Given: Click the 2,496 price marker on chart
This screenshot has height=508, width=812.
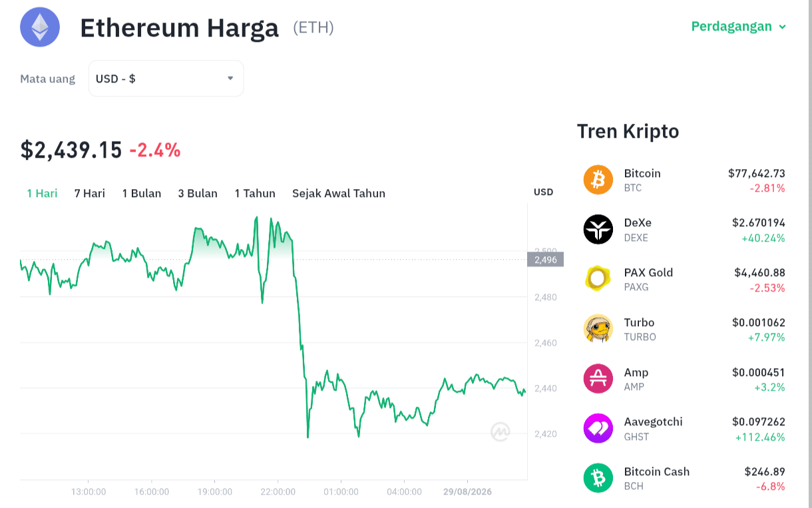Looking at the screenshot, I should [545, 260].
